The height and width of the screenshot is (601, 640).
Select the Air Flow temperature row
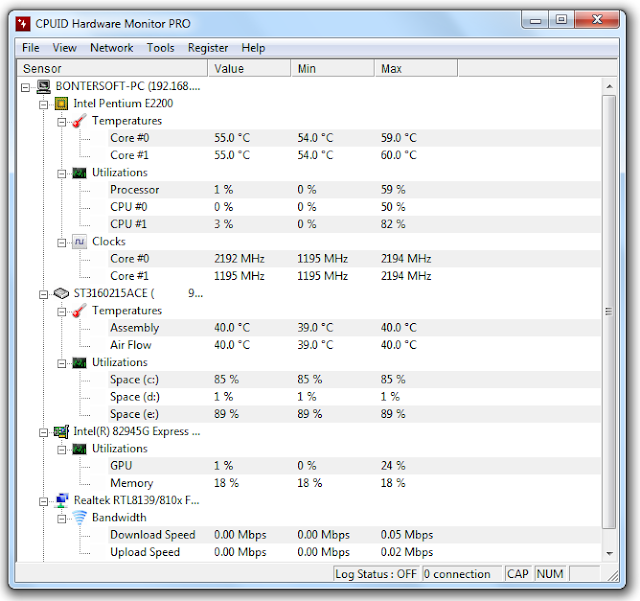[x=354, y=345]
